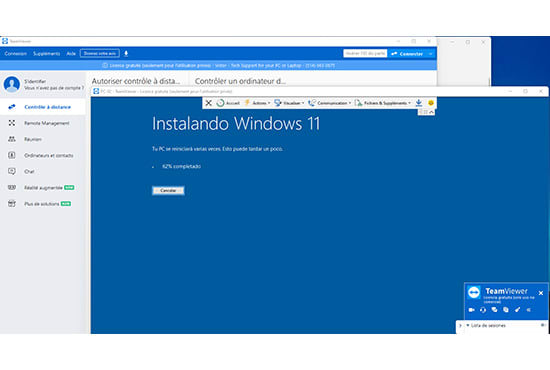550x370 pixels.
Task: Click the chat bubbles icon in TeamViewer panel
Action: (x=495, y=310)
